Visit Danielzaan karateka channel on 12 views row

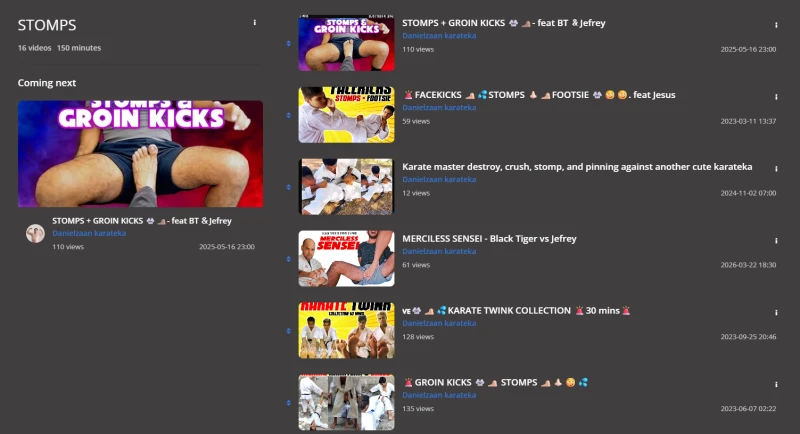(x=439, y=180)
